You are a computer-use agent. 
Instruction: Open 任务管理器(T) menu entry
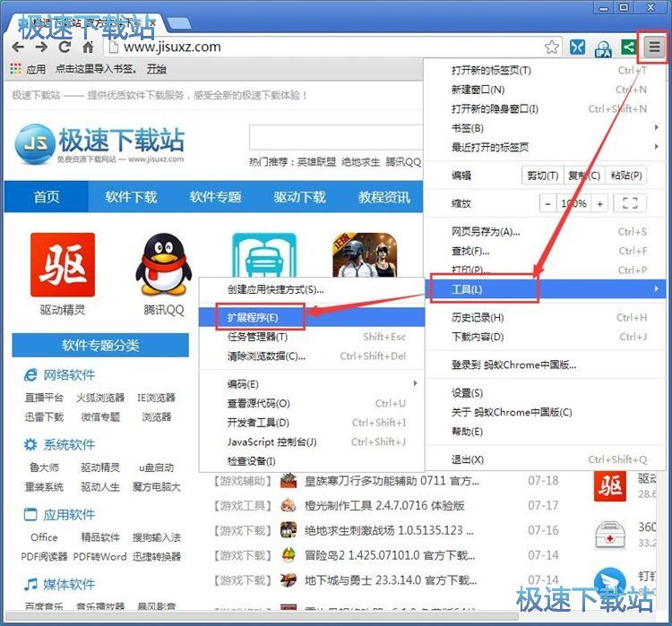(312, 337)
